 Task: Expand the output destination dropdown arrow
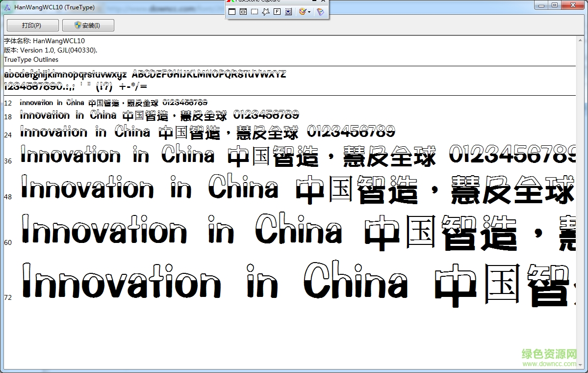309,12
